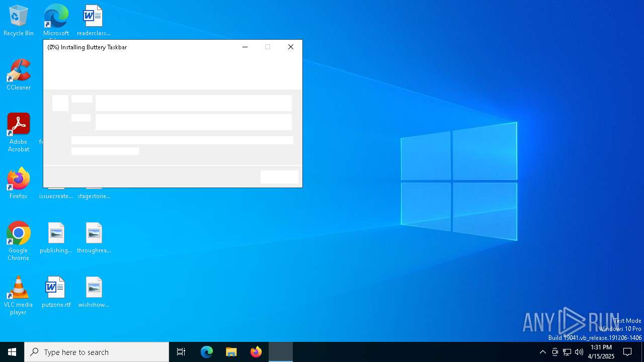Open the CCleaner desktop shortcut
644x362 pixels.
click(x=19, y=75)
